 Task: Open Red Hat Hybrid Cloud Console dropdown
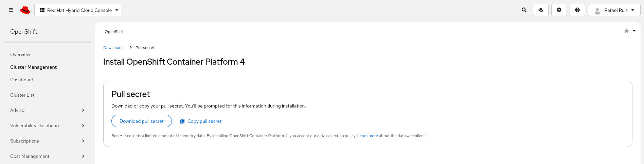pyautogui.click(x=78, y=10)
